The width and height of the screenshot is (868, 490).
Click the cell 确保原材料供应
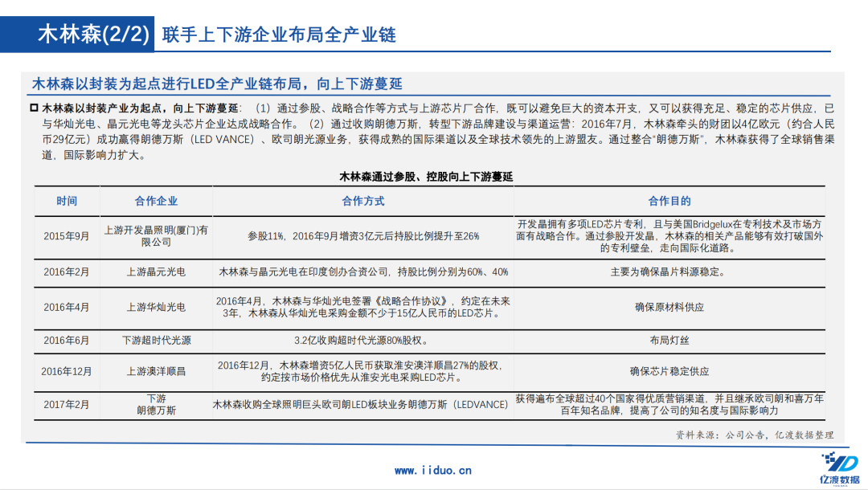(x=669, y=308)
